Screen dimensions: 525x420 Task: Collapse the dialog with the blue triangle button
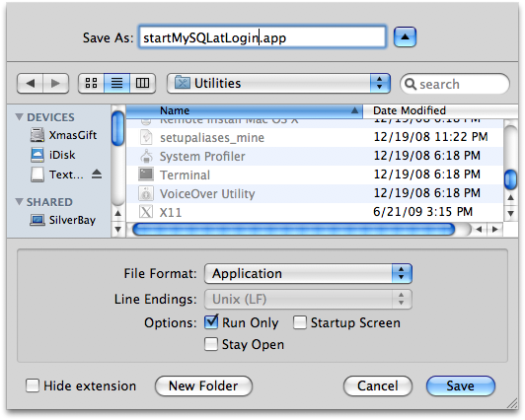(x=405, y=36)
